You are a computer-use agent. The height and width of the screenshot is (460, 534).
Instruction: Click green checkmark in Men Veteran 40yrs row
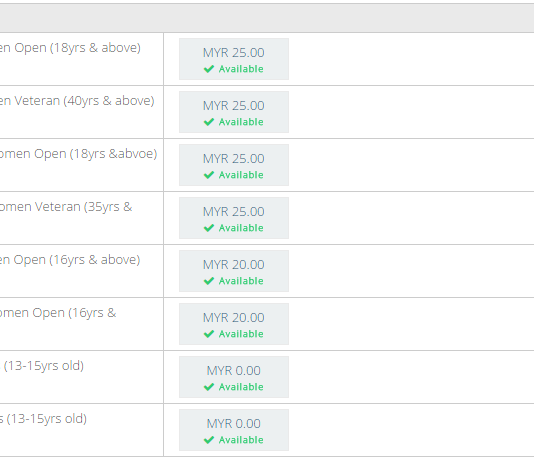tap(209, 122)
